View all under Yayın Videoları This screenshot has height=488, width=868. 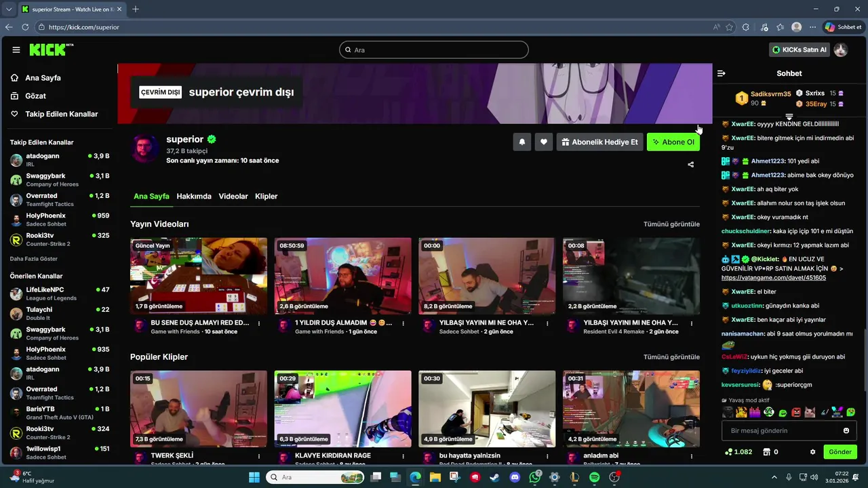click(x=671, y=224)
